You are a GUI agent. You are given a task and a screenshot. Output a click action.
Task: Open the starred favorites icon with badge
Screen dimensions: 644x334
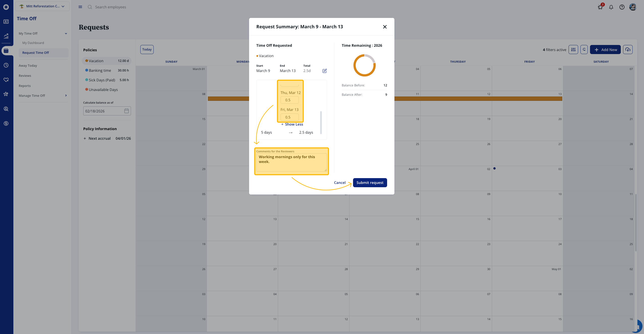600,7
